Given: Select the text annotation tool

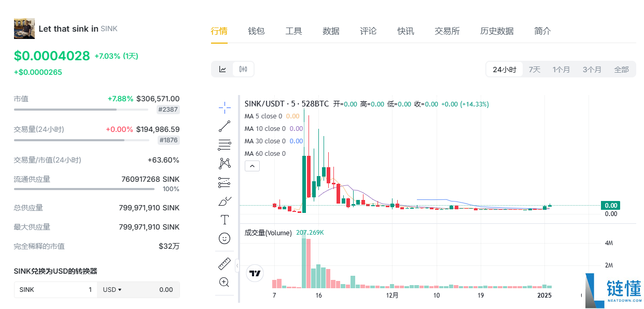Looking at the screenshot, I should (225, 220).
